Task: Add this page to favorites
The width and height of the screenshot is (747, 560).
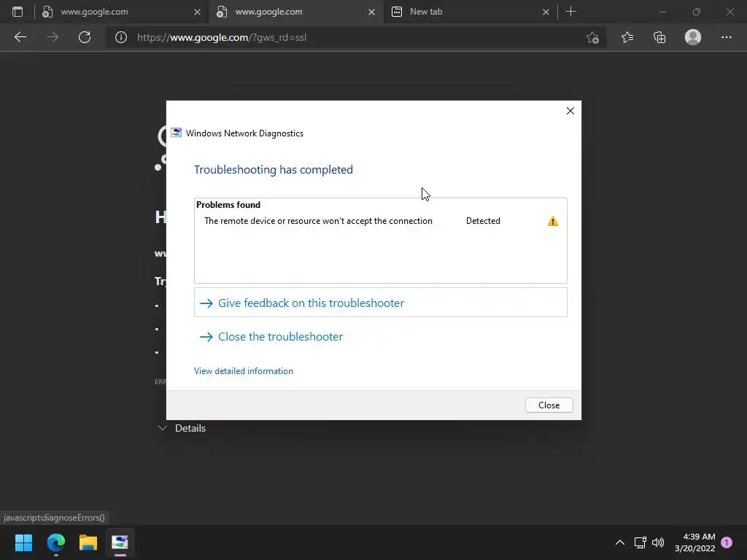Action: coord(592,37)
